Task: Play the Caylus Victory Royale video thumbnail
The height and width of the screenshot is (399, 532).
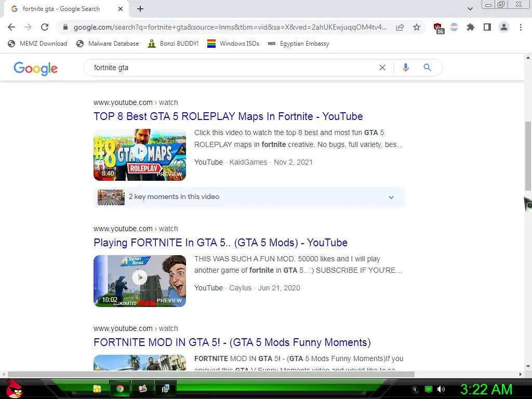Action: [x=140, y=281]
